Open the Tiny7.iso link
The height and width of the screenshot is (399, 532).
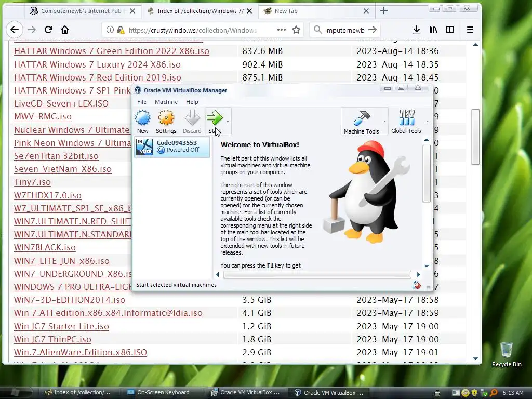(x=32, y=182)
